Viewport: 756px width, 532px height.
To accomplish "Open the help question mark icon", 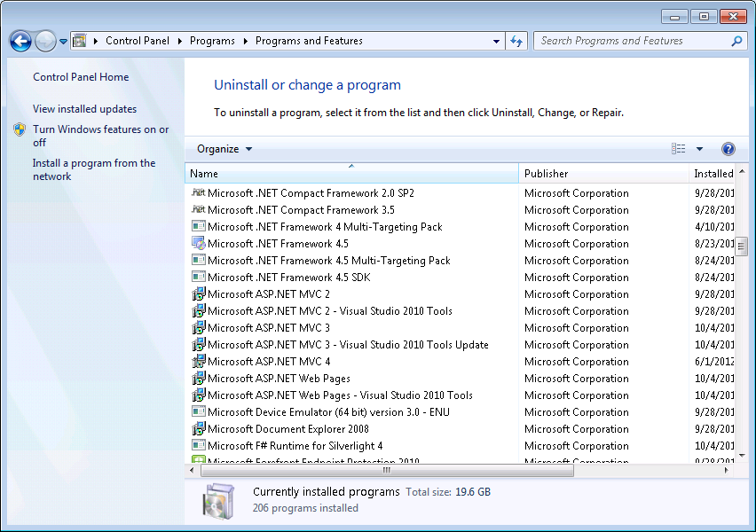I will click(x=728, y=149).
